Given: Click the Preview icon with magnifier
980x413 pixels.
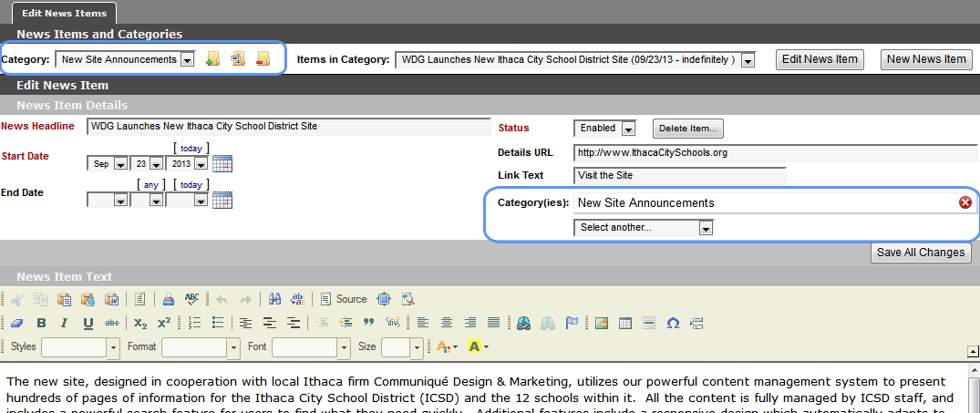Looking at the screenshot, I should point(408,299).
